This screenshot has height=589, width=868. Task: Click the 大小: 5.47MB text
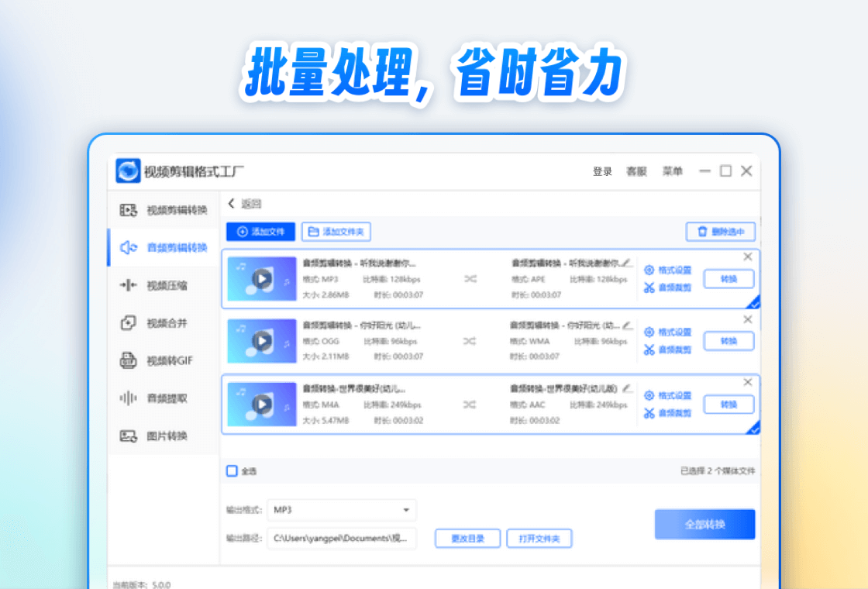pyautogui.click(x=326, y=420)
